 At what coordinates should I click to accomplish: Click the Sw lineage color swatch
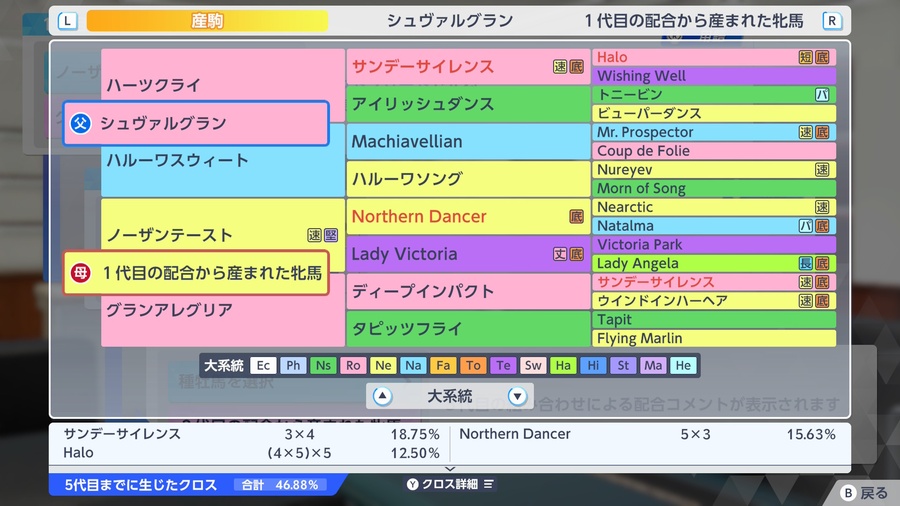point(533,365)
